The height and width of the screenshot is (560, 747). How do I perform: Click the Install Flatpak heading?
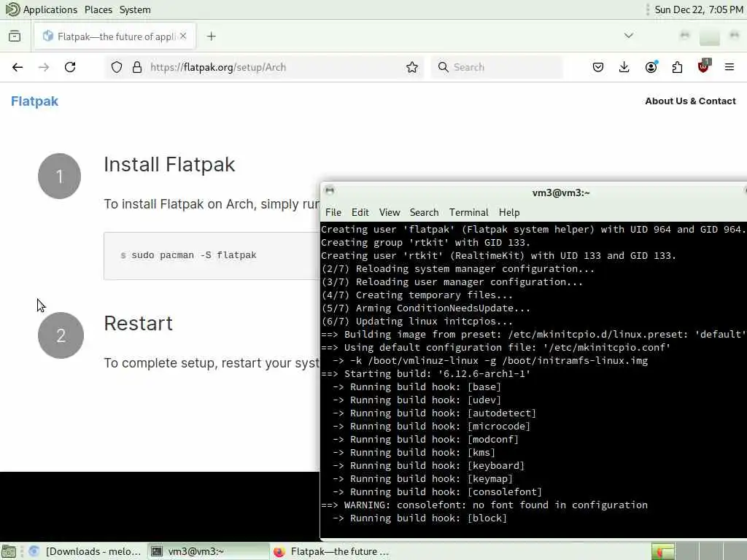coord(169,165)
